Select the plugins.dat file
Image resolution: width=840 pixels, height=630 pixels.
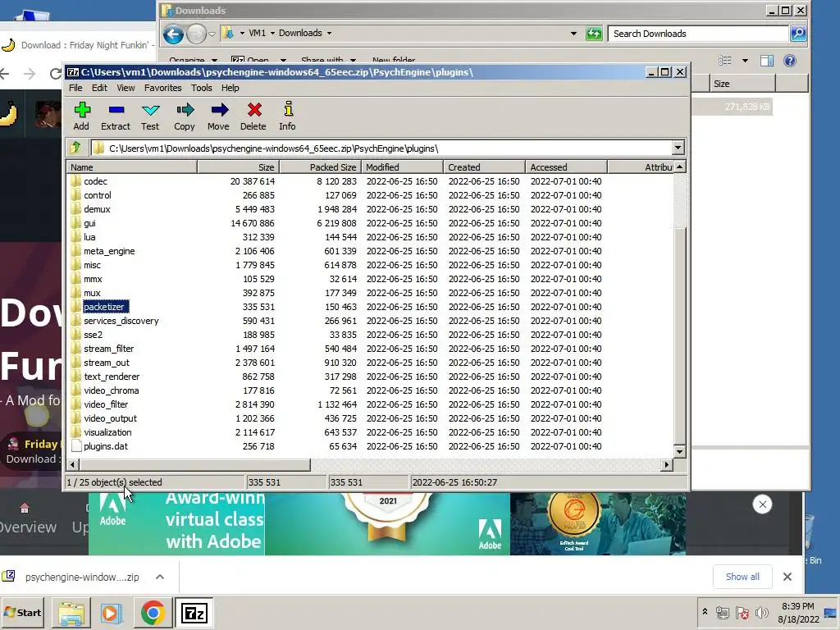coord(106,446)
